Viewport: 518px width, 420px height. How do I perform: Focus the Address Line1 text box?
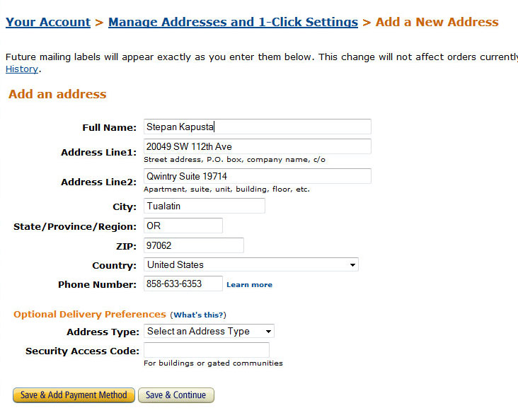[257, 146]
